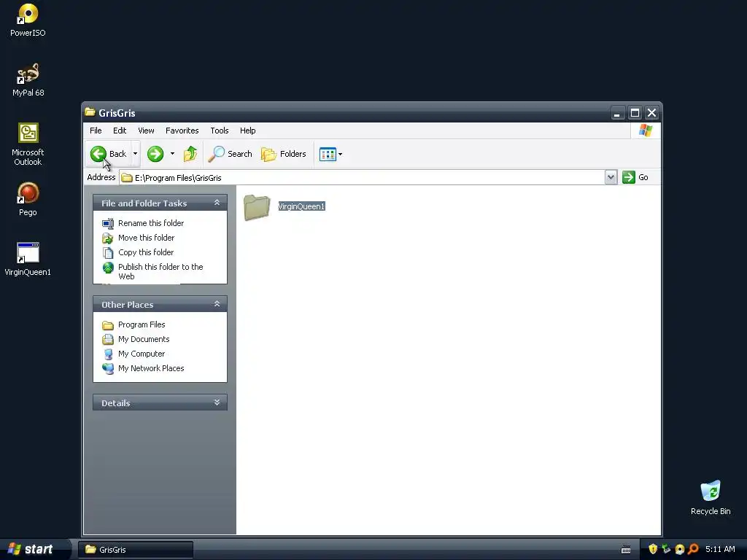Go to My Computer in Other Places
Screen dimensions: 747x560
142,354
